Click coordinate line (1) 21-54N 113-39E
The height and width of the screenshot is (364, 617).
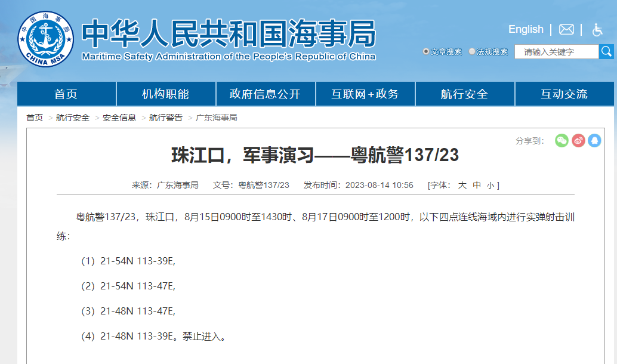(128, 261)
